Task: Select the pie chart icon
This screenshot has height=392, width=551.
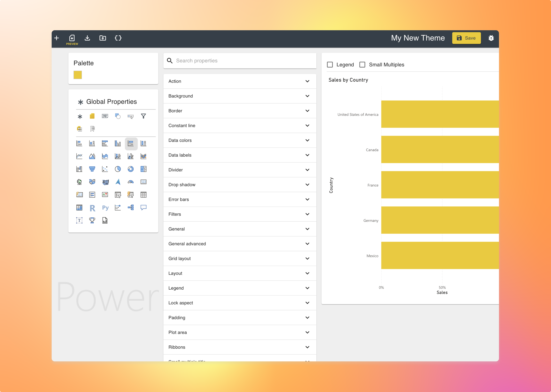Action: coord(118,169)
